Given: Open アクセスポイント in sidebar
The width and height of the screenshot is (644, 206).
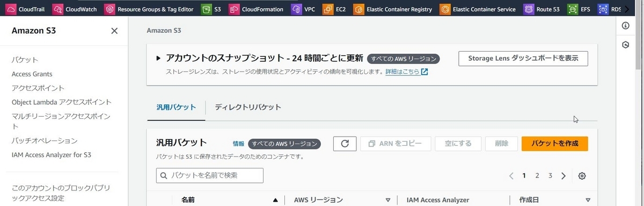Looking at the screenshot, I should point(38,88).
